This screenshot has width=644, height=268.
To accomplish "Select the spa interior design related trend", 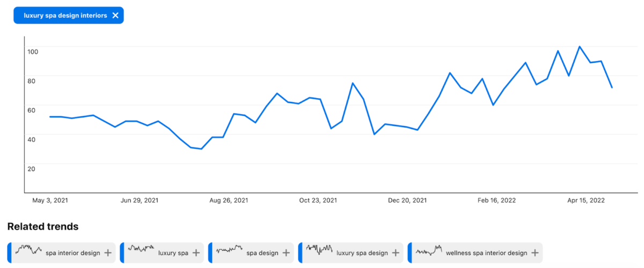I will [x=73, y=253].
